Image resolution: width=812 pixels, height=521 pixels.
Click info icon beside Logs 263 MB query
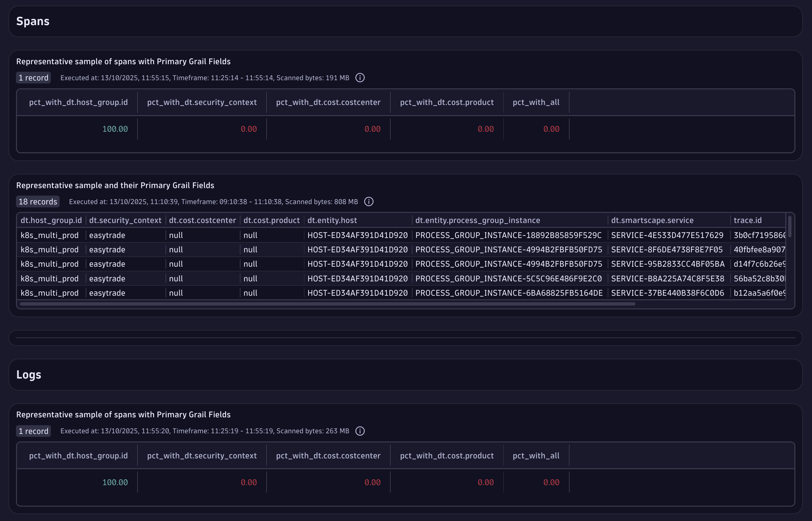[x=360, y=431]
